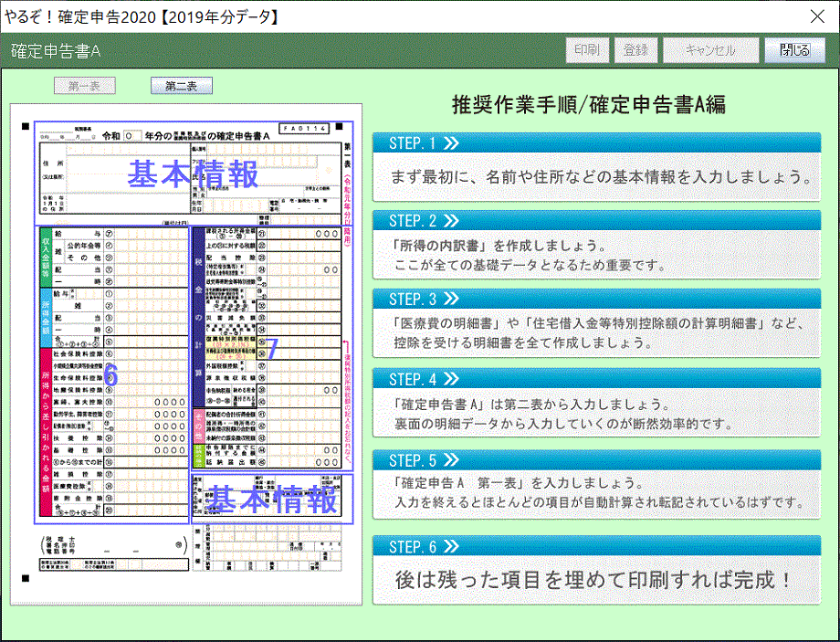Click the 税金の計算 dark blue section label
Image resolution: width=840 pixels, height=642 pixels.
point(199,317)
